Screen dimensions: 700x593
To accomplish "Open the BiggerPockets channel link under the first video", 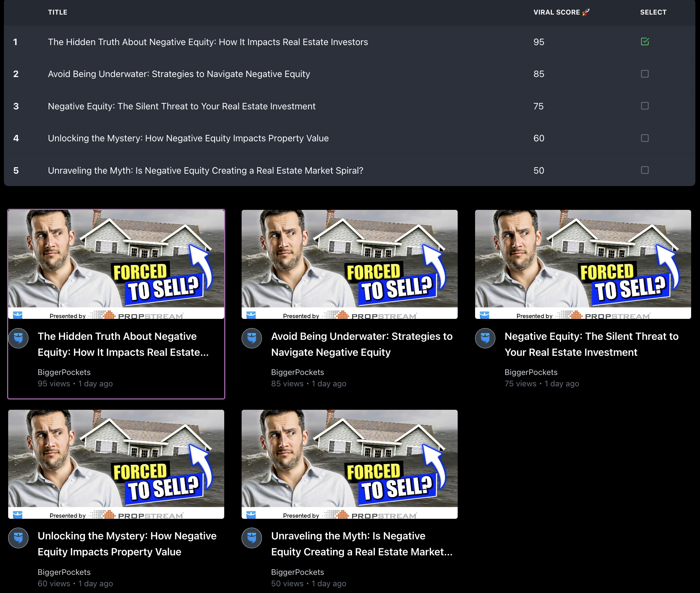I will pyautogui.click(x=64, y=372).
